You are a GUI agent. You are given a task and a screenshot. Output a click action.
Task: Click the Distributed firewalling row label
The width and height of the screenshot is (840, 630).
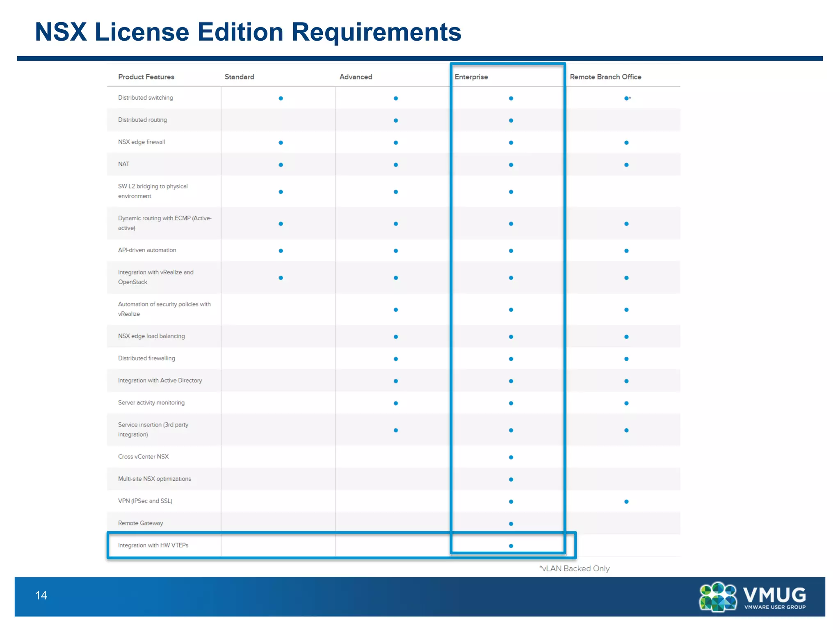click(146, 358)
